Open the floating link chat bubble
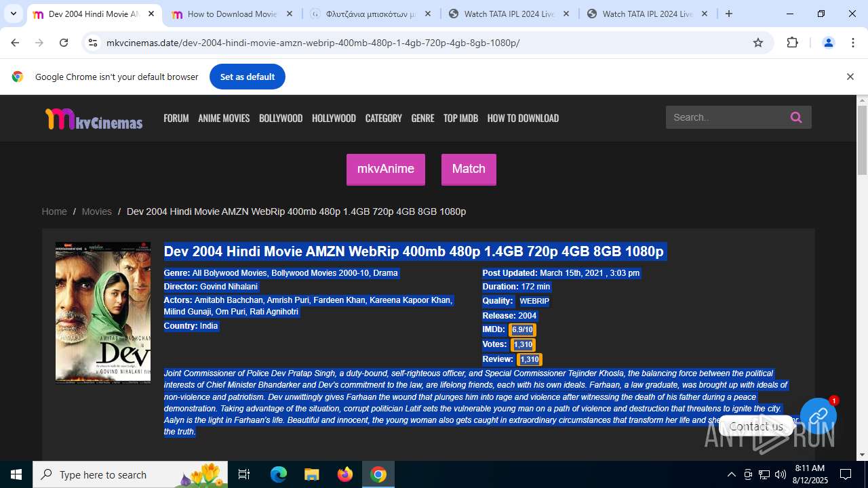The width and height of the screenshot is (868, 488). pyautogui.click(x=818, y=415)
